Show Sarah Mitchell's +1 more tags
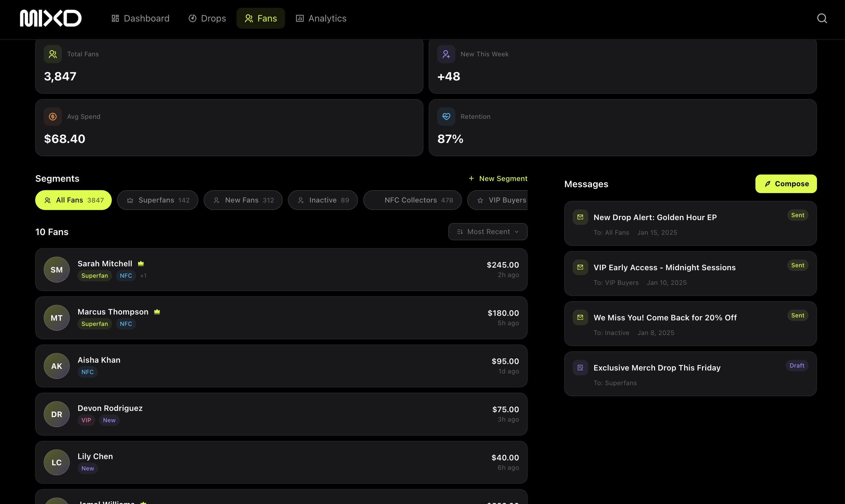 click(143, 275)
